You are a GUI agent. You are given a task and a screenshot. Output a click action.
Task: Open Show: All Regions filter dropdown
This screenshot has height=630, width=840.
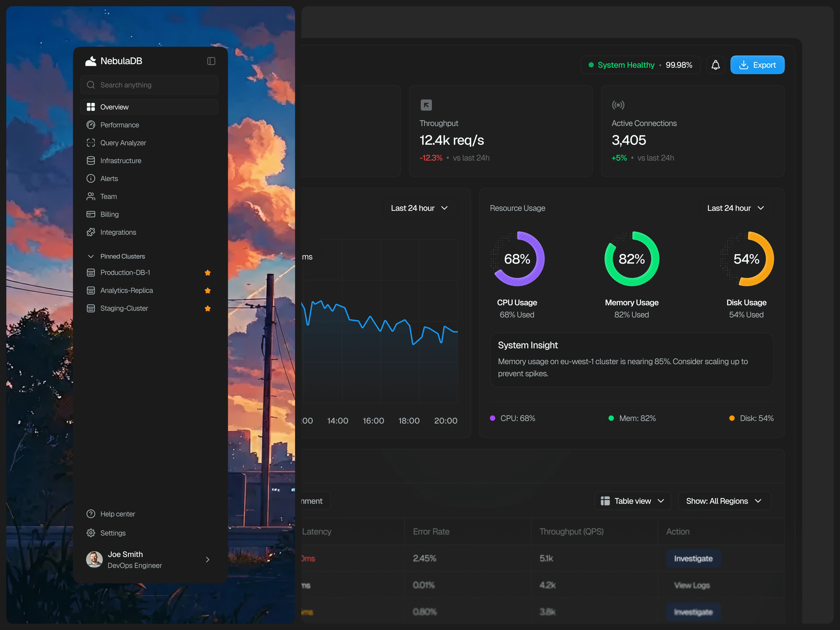click(724, 501)
